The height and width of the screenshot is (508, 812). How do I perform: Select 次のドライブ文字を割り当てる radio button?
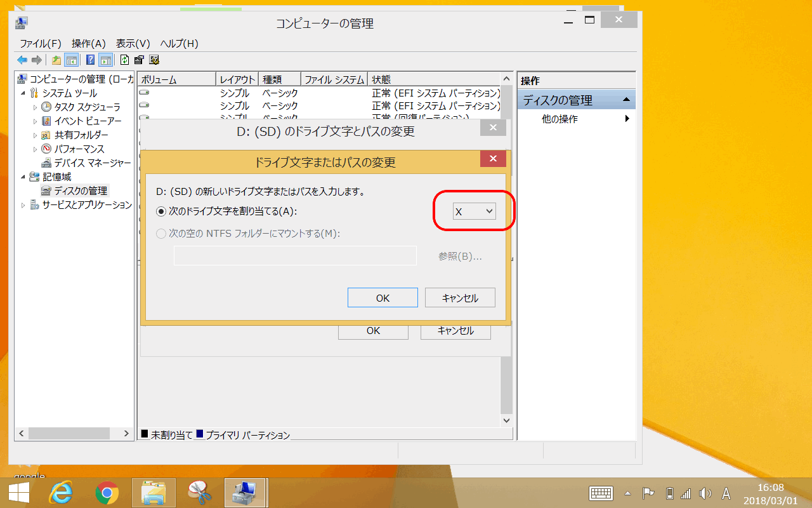(x=161, y=211)
